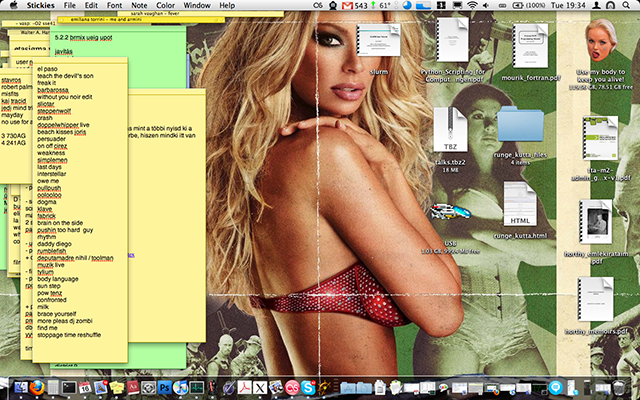Select 'Use my body to keep you alive' drive
The image size is (640, 400).
601,40
